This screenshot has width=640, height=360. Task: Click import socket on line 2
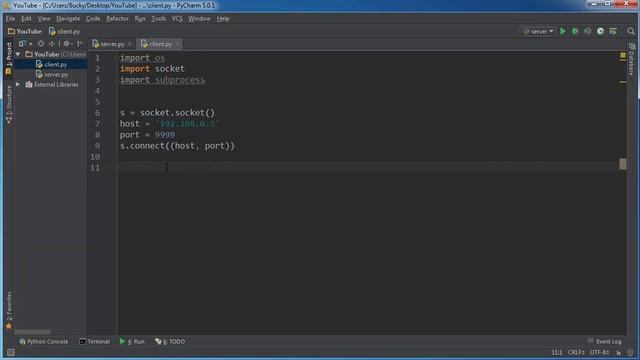152,69
